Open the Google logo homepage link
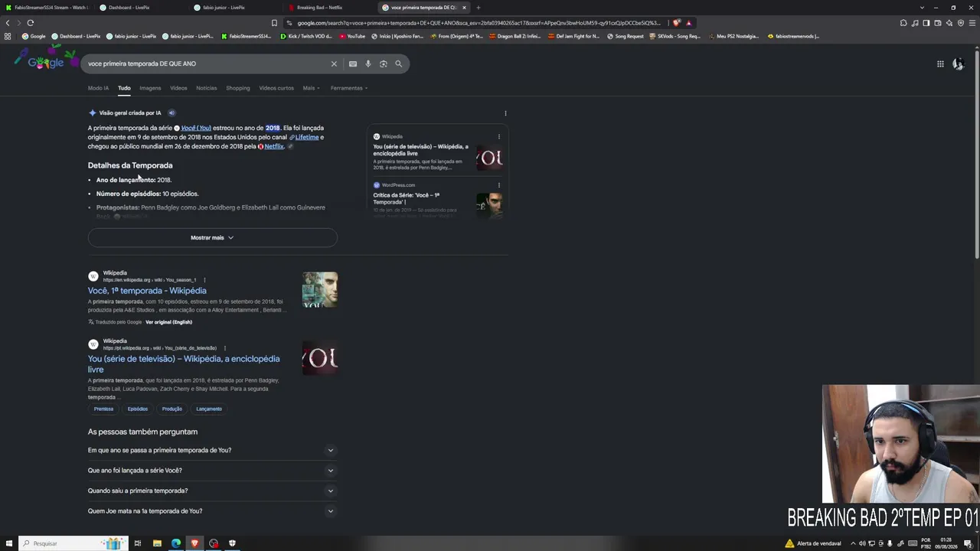Image resolution: width=980 pixels, height=551 pixels. [46, 63]
